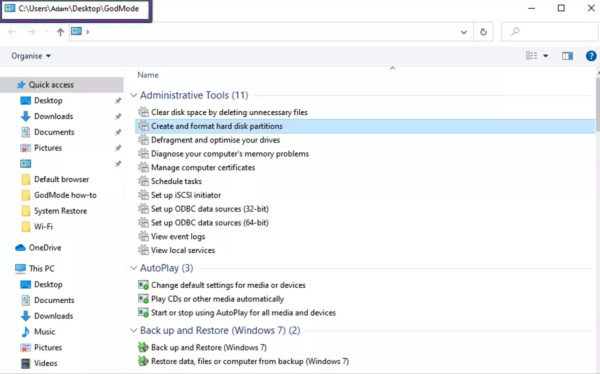This screenshot has height=374, width=600.
Task: Select Restore data, files or computer from backup
Action: click(250, 361)
